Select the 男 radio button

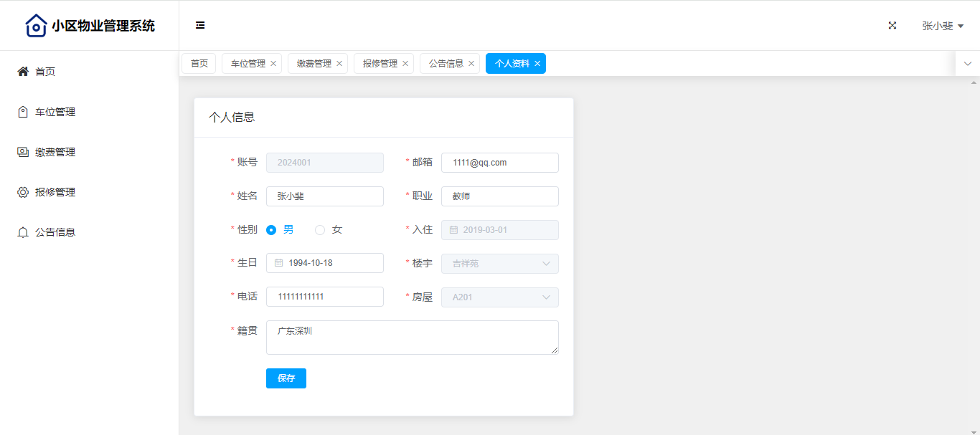[271, 230]
